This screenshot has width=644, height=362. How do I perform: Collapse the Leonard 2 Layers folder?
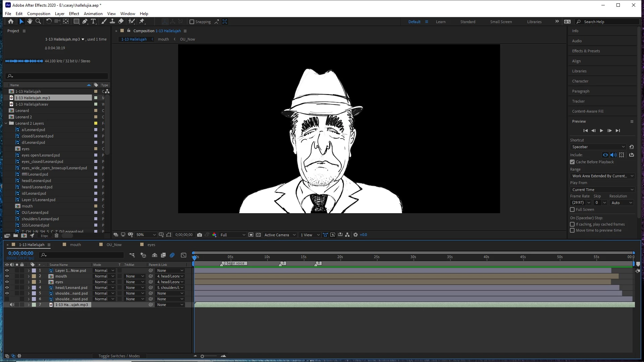pos(6,123)
